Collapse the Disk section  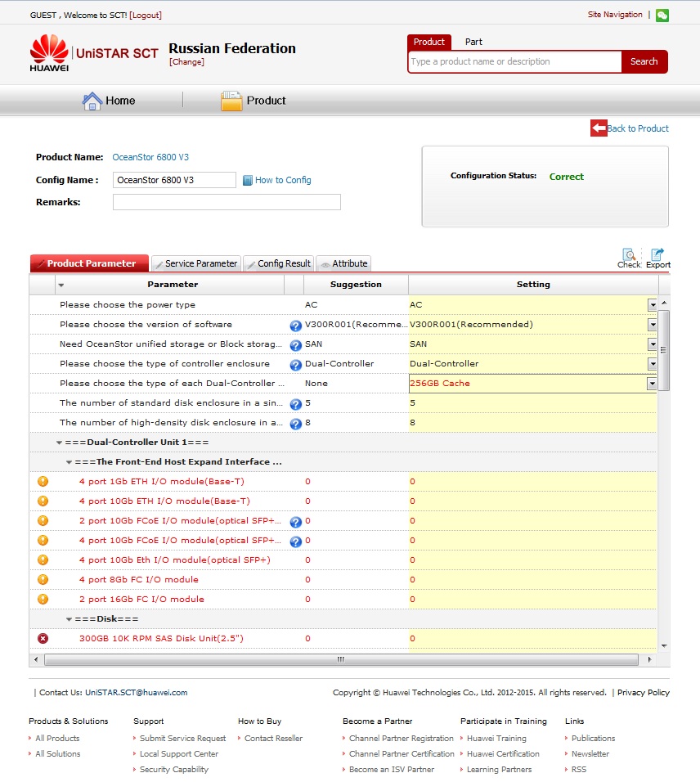[70, 619]
